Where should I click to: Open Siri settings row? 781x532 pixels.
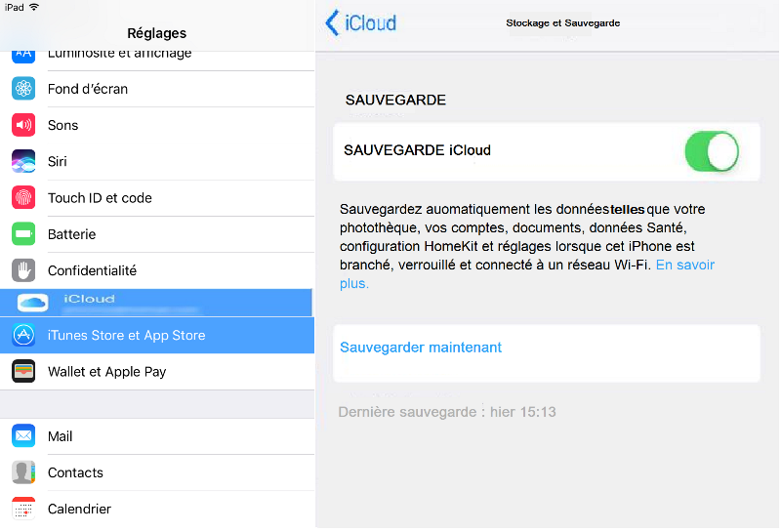(x=157, y=161)
